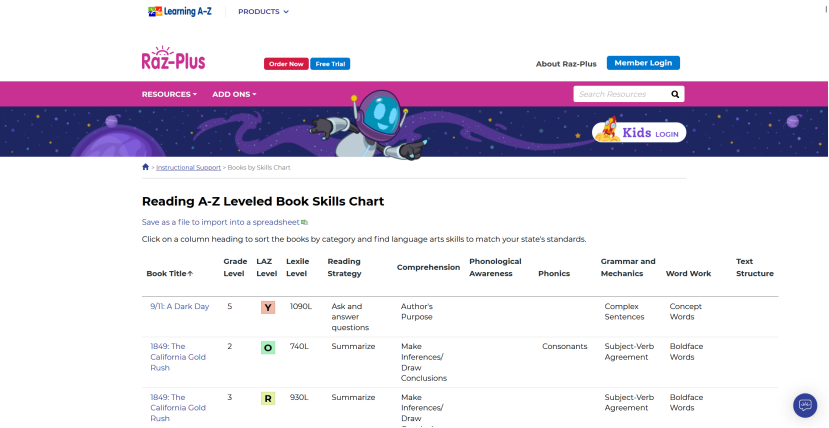
Task: Expand the Resources menu
Action: click(x=169, y=94)
